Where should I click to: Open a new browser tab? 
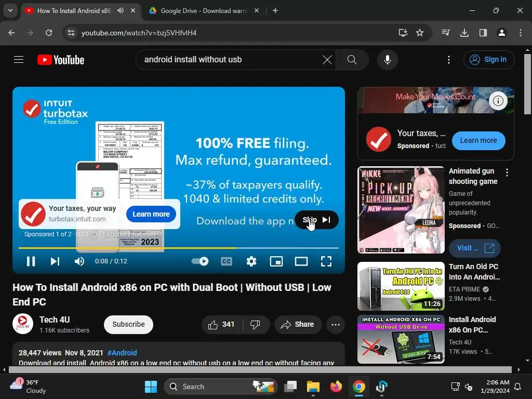(x=275, y=10)
